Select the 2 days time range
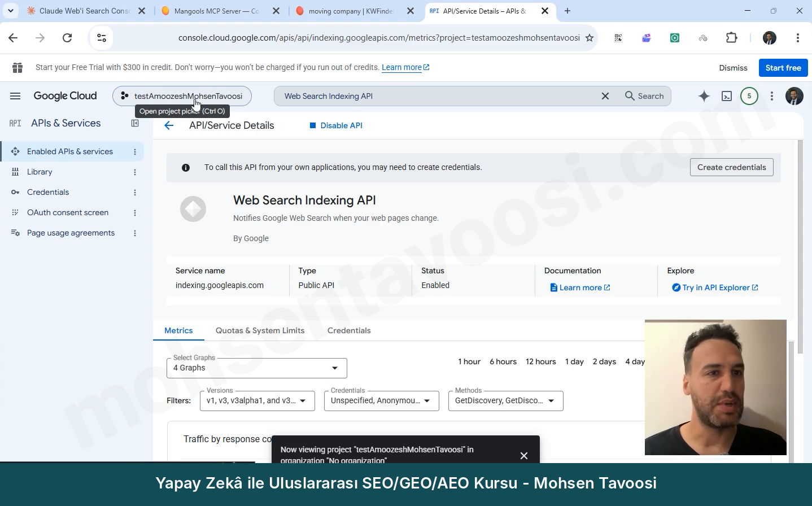812x506 pixels. pyautogui.click(x=604, y=361)
